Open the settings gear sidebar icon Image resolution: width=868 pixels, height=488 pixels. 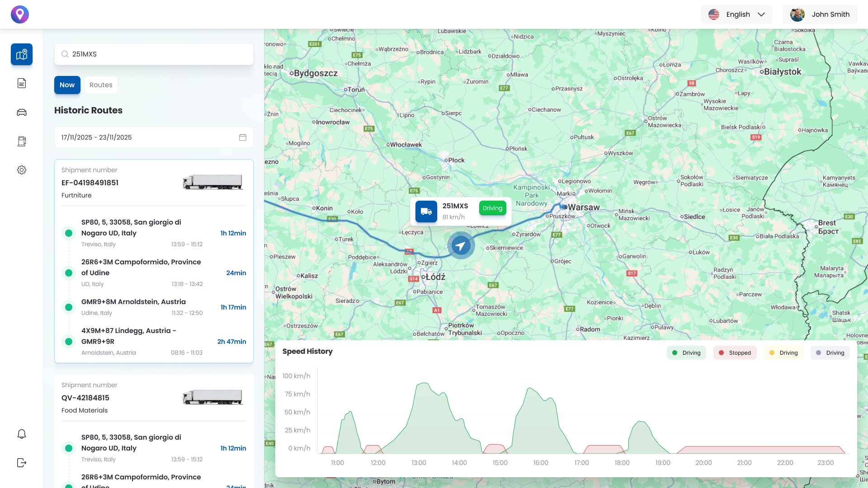point(22,170)
